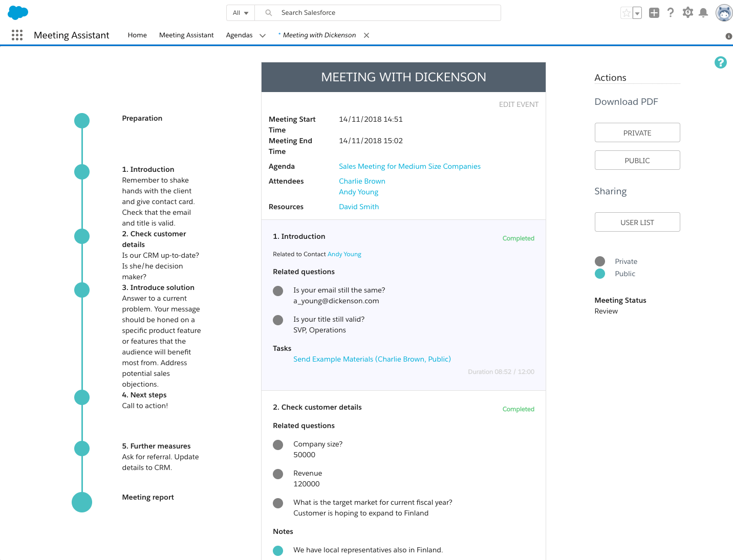
Task: Open the user profile avatar
Action: (724, 13)
